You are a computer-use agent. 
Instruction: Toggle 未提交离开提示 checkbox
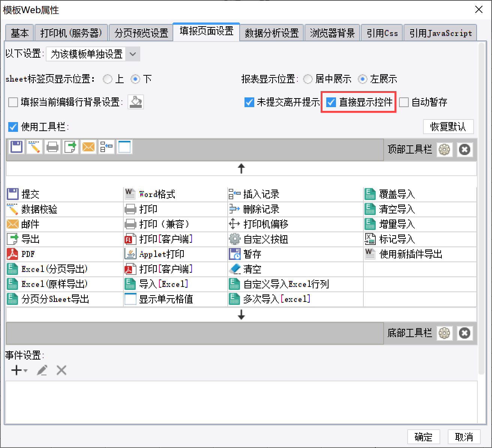[249, 102]
